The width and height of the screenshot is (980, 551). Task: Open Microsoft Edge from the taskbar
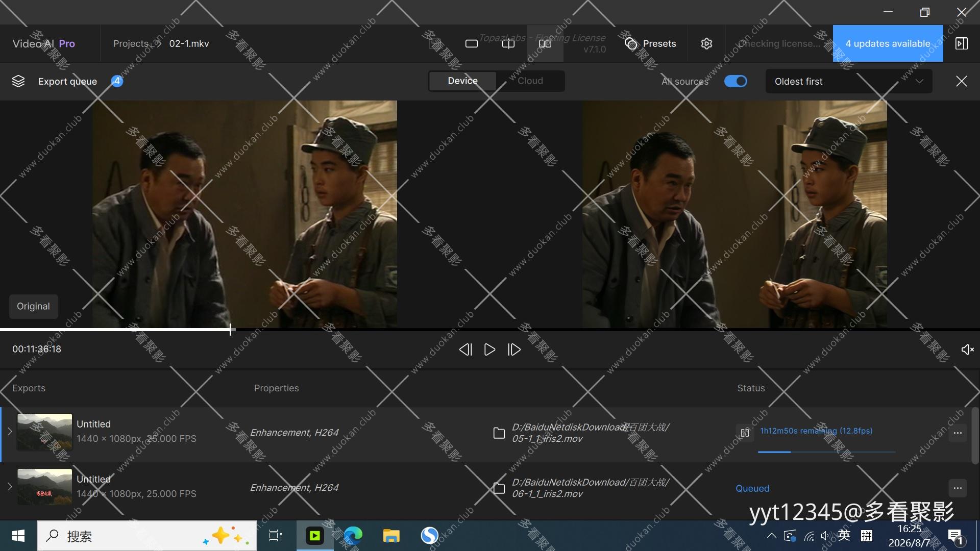[x=353, y=536]
